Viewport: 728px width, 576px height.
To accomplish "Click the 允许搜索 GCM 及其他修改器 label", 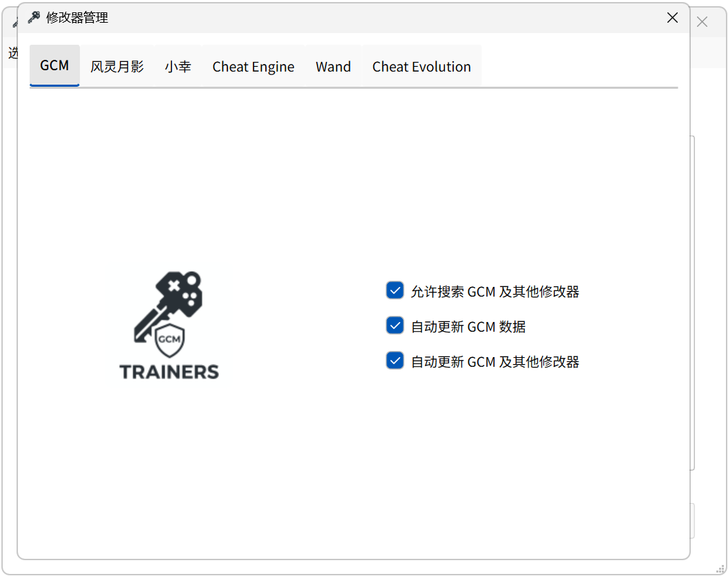I will pyautogui.click(x=495, y=292).
